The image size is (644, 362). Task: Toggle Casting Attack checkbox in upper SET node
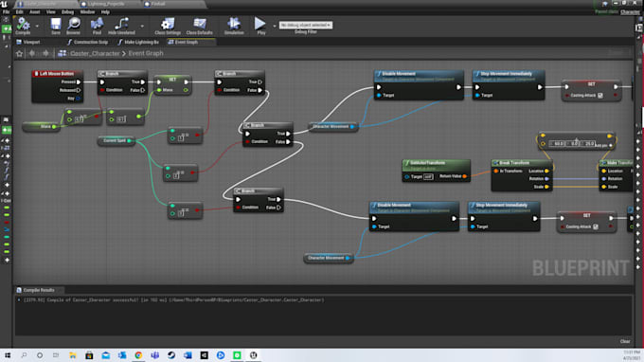(600, 96)
